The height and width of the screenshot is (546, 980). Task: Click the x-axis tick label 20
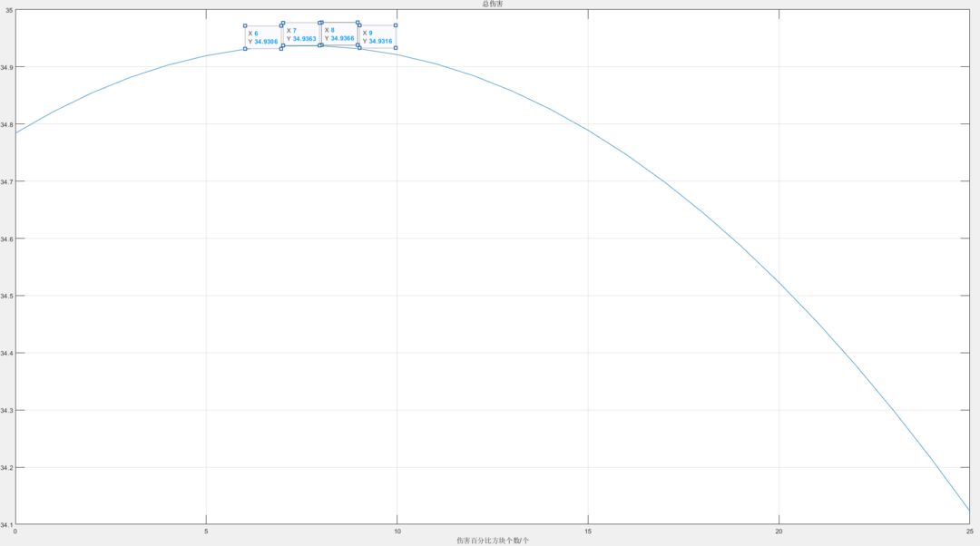pyautogui.click(x=779, y=531)
